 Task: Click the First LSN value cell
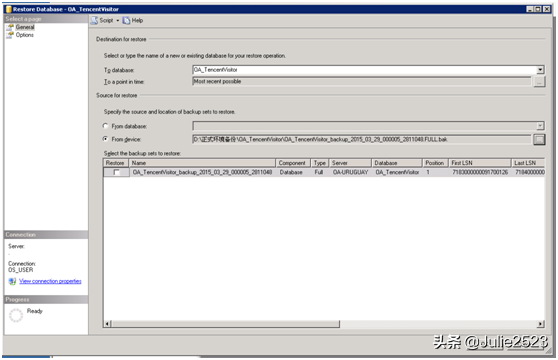click(x=480, y=173)
